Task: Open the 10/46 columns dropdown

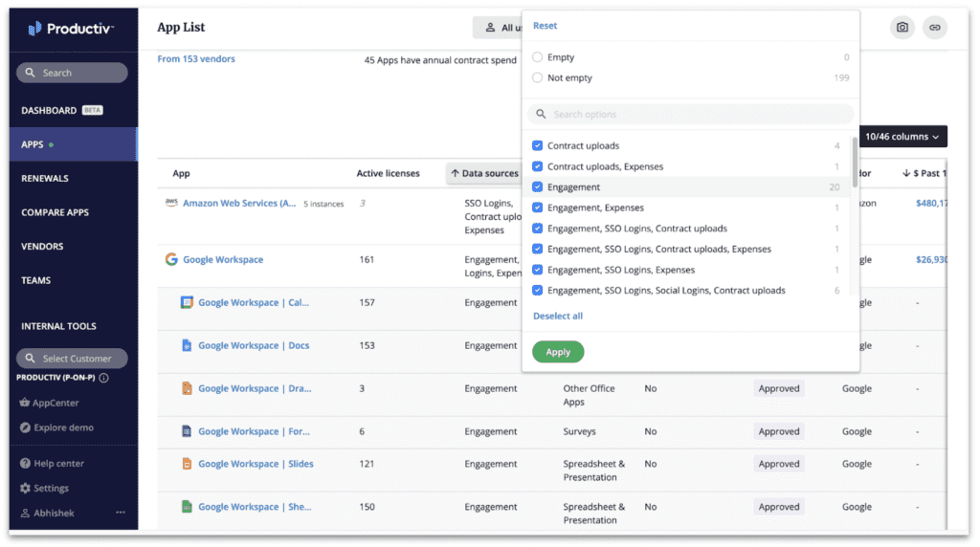Action: (x=902, y=136)
